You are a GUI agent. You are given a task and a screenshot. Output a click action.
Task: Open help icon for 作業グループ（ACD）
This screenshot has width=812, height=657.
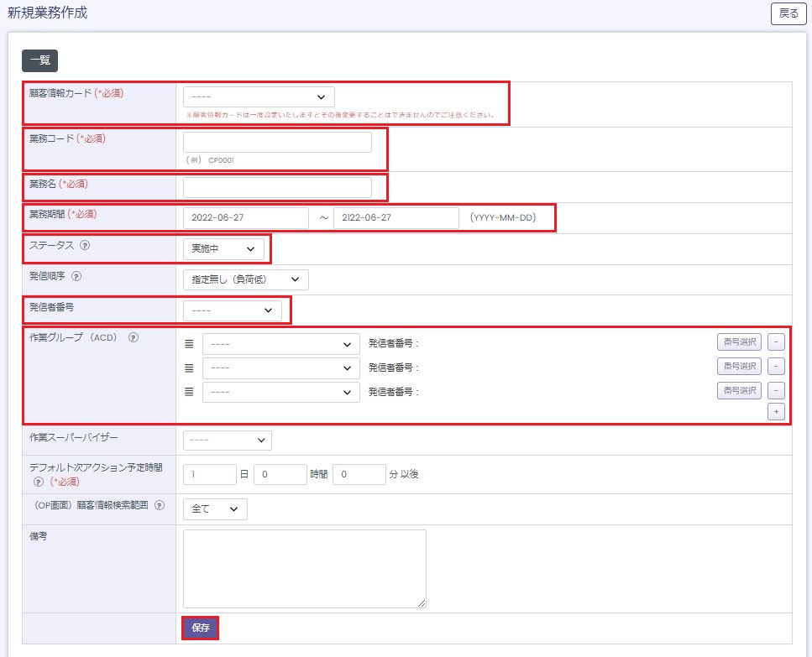[134, 338]
